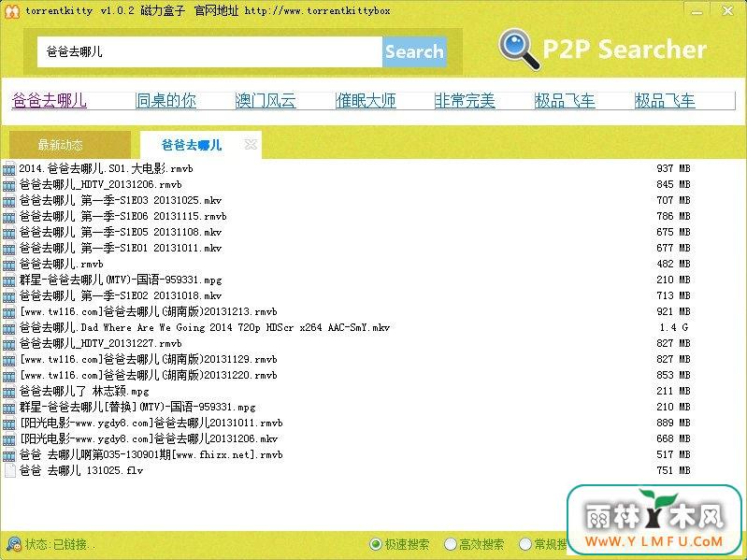This screenshot has width=747, height=560.
Task: Click video icon of 爸爸去哪儿.rmvb
Action: pos(9,265)
